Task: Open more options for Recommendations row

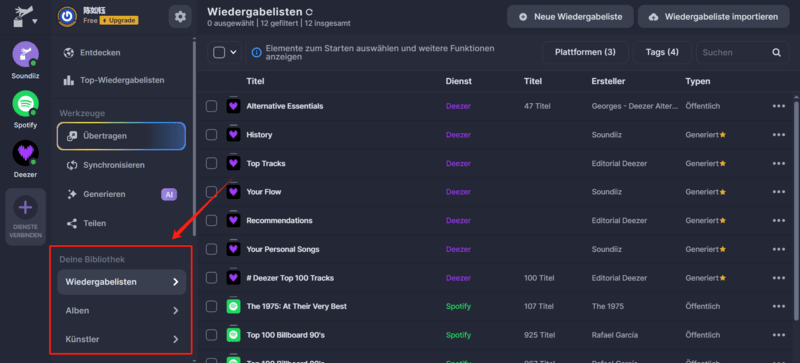Action: coord(779,221)
